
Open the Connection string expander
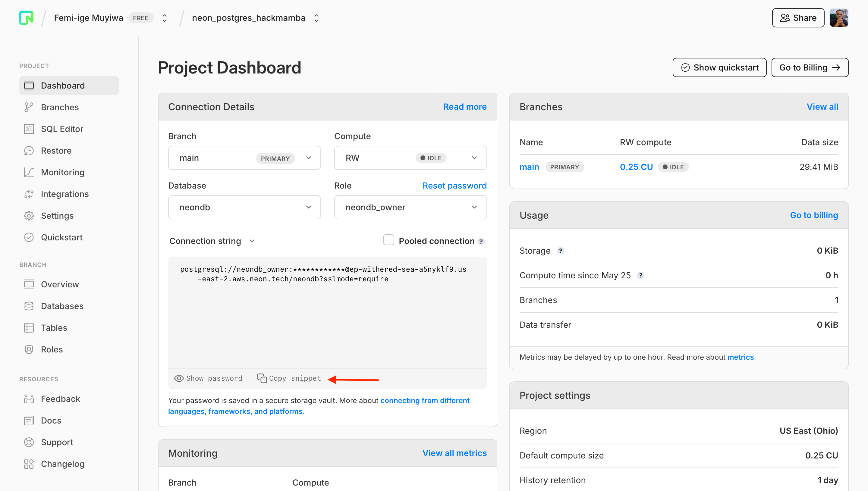pos(212,241)
